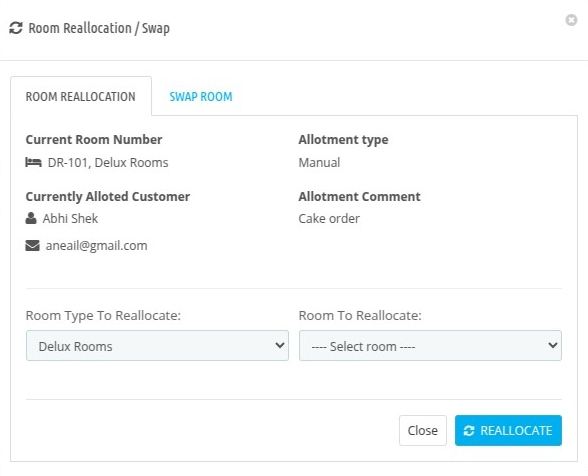Click the DR-101, Delux Rooms text

[108, 163]
